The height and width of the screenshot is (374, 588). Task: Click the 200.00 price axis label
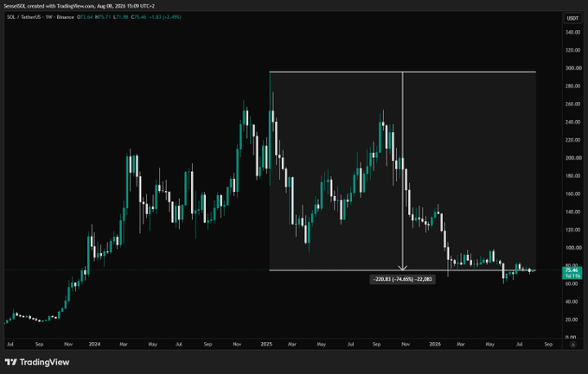573,158
